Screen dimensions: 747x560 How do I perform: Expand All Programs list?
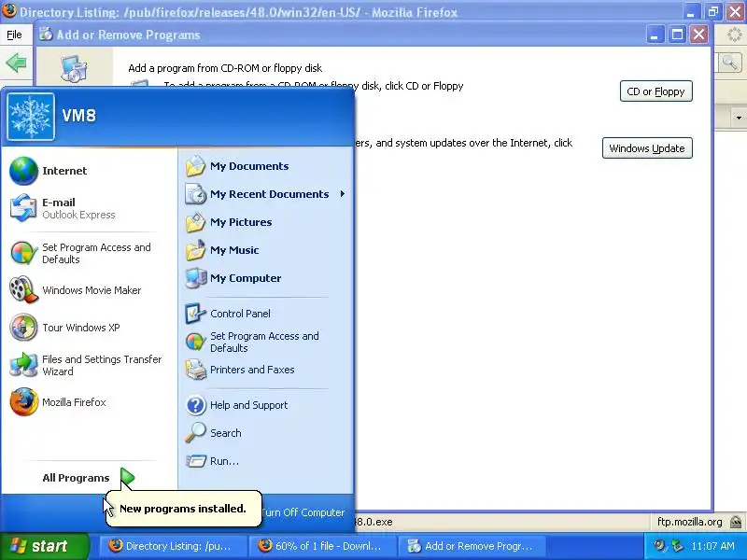[x=89, y=478]
